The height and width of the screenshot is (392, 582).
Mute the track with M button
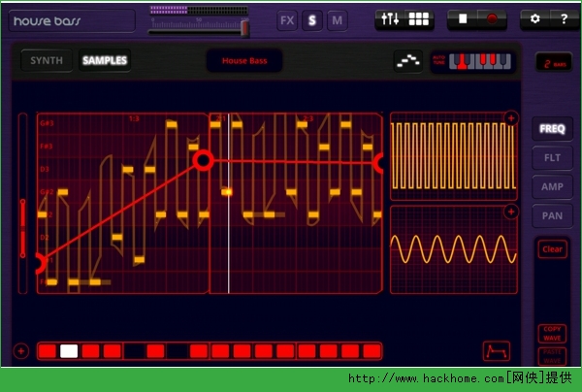click(336, 19)
